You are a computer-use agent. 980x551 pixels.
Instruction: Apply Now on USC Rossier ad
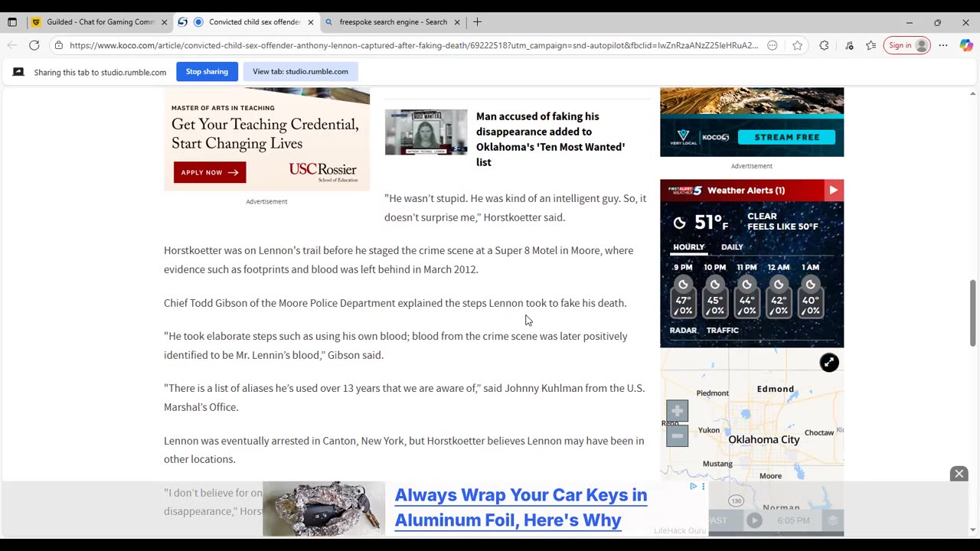tap(210, 172)
